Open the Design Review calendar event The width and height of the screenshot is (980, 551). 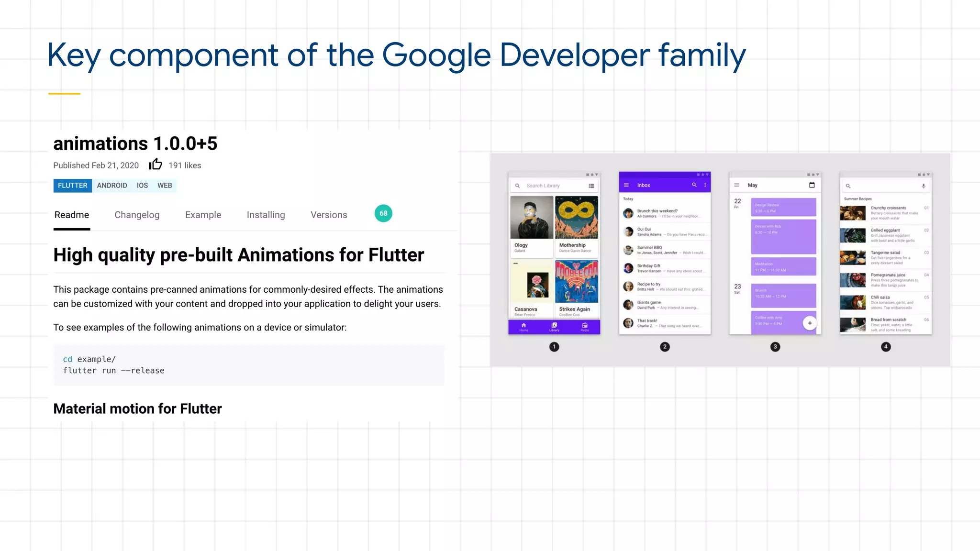point(783,208)
